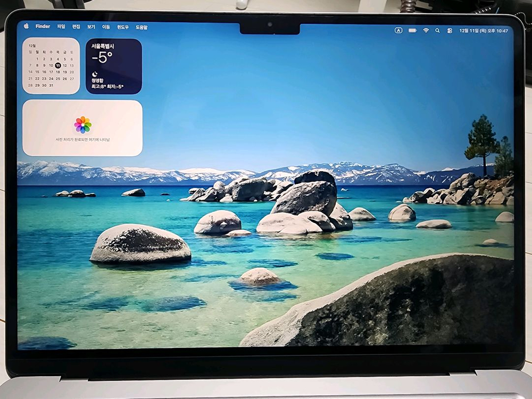Switch the Korean input source indicator
Screen dimensions: 532x399
tap(399, 30)
